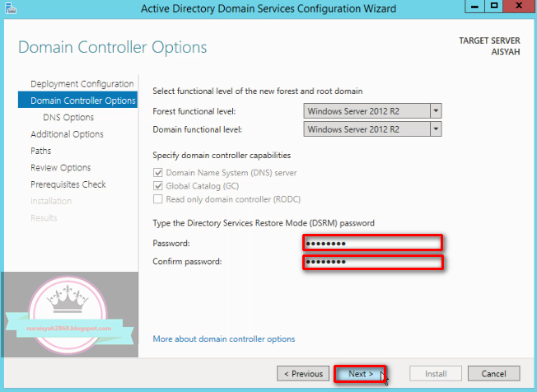Image resolution: width=537 pixels, height=392 pixels.
Task: Click the 'Domain functional level:' label
Action: 198,130
